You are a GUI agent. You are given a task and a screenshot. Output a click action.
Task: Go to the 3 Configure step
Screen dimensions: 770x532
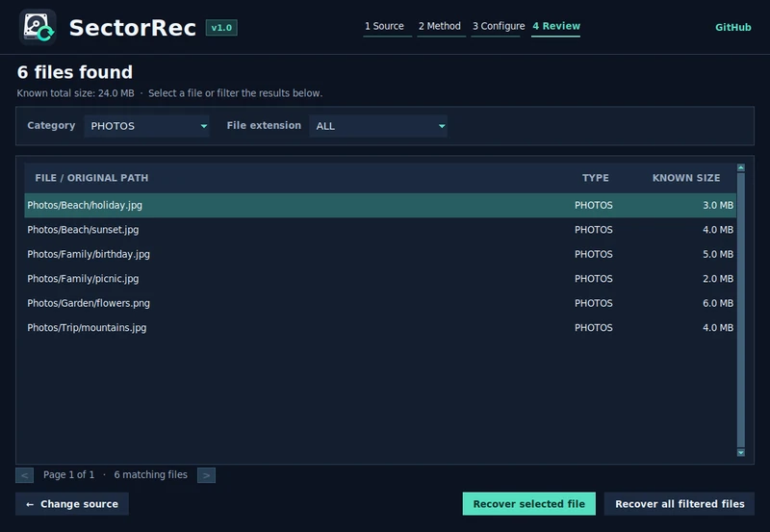[499, 26]
